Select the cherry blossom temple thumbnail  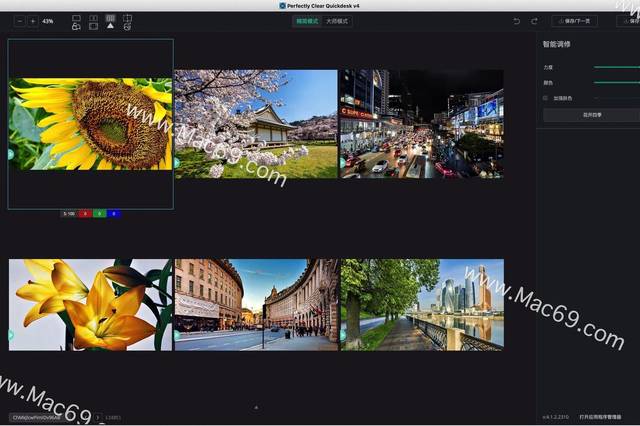click(x=256, y=124)
